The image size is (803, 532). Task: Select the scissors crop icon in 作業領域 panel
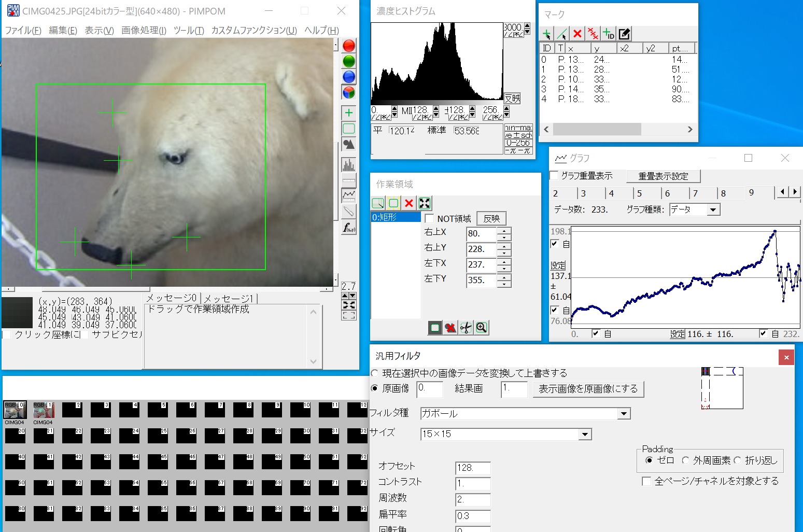466,327
